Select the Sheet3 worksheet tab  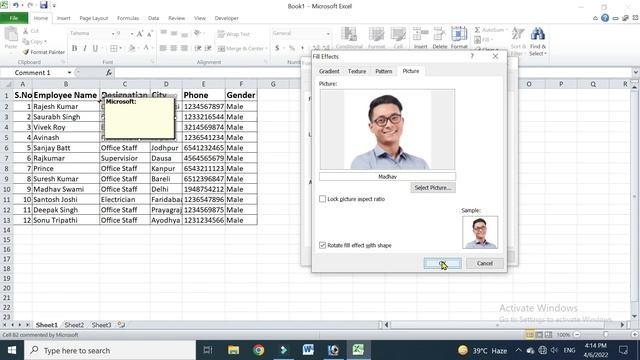pyautogui.click(x=101, y=325)
